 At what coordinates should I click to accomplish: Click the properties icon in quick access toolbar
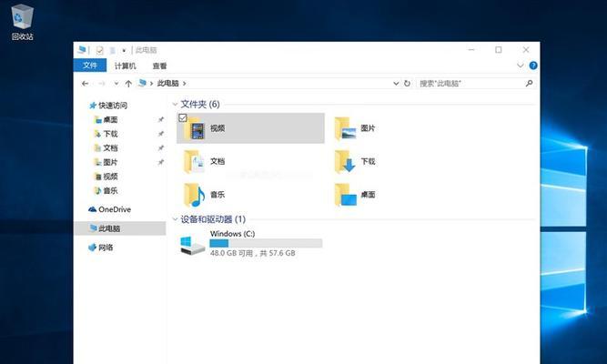[x=99, y=50]
